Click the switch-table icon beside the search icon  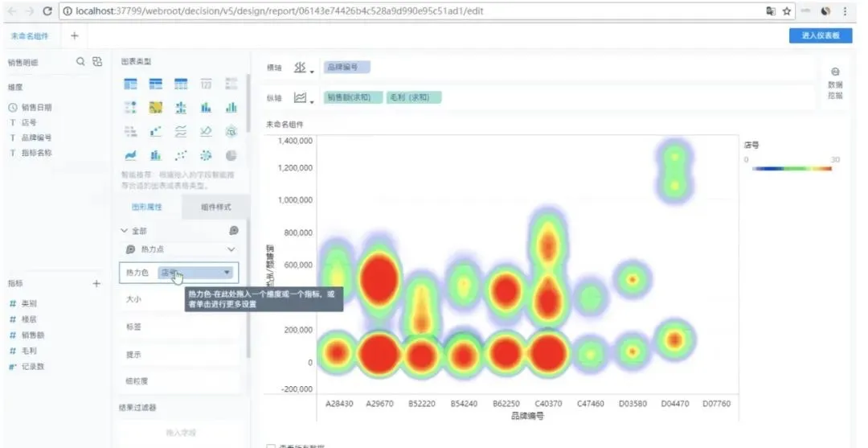click(97, 62)
